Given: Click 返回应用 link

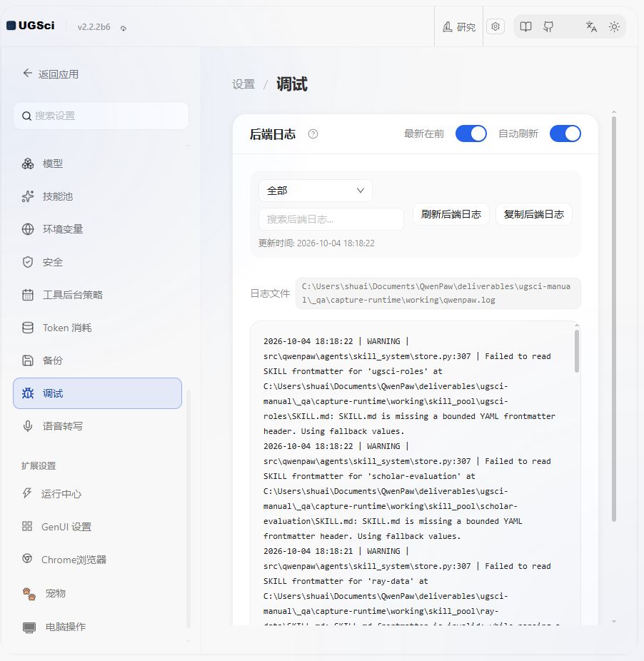Looking at the screenshot, I should point(51,74).
